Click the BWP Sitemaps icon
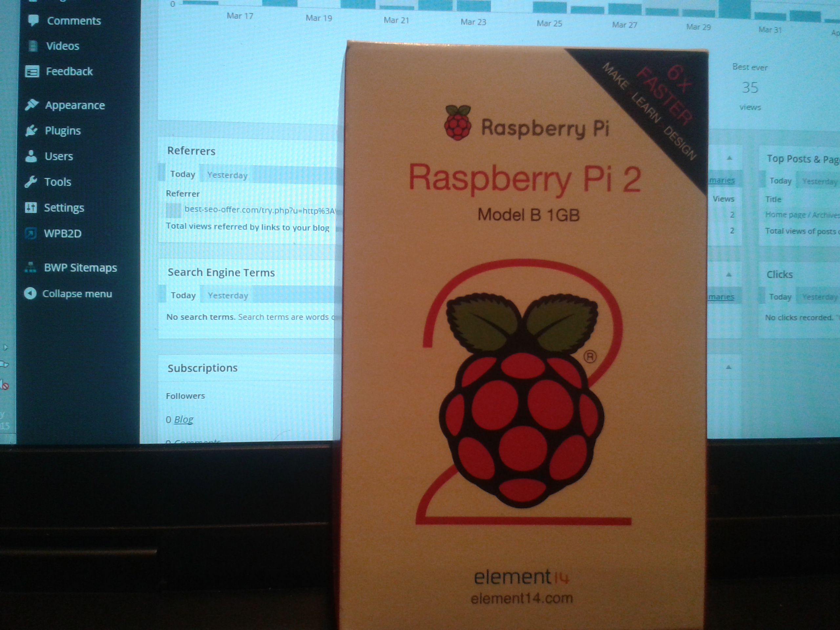 tap(31, 267)
